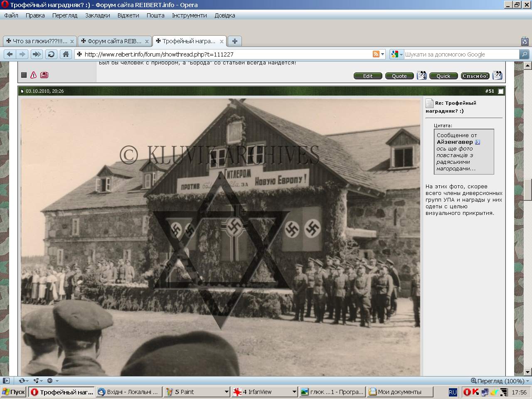Expand the Opera Unite dropdown arrow
This screenshot has width=532, height=399.
point(42,381)
